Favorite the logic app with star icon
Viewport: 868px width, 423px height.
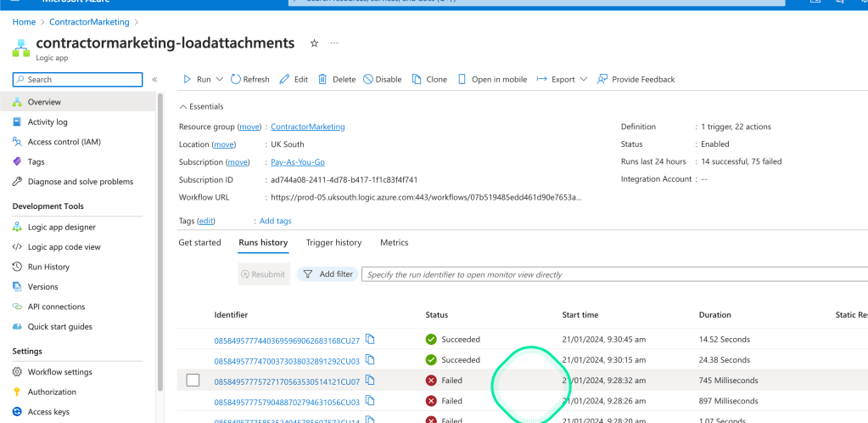pyautogui.click(x=314, y=43)
